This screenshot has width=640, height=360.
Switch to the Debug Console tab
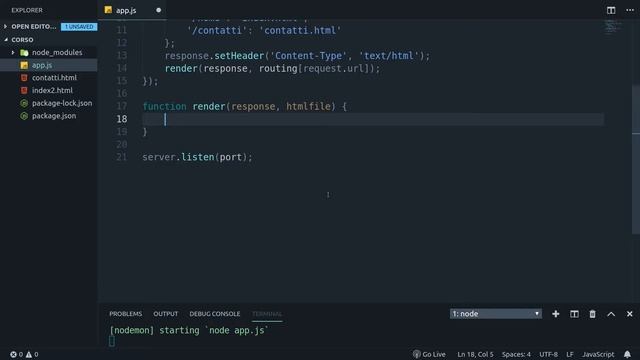[x=214, y=314]
